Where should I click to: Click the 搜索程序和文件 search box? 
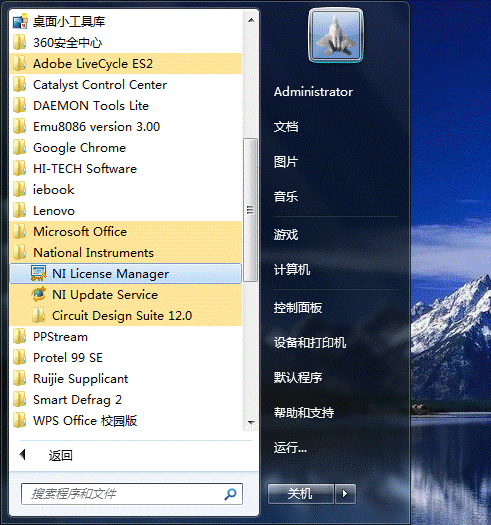[x=132, y=494]
